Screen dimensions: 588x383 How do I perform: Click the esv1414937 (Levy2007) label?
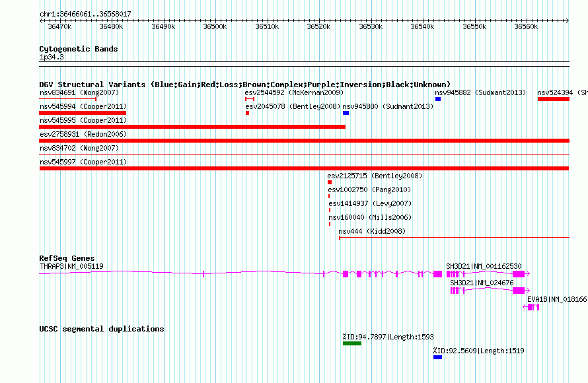pyautogui.click(x=370, y=203)
